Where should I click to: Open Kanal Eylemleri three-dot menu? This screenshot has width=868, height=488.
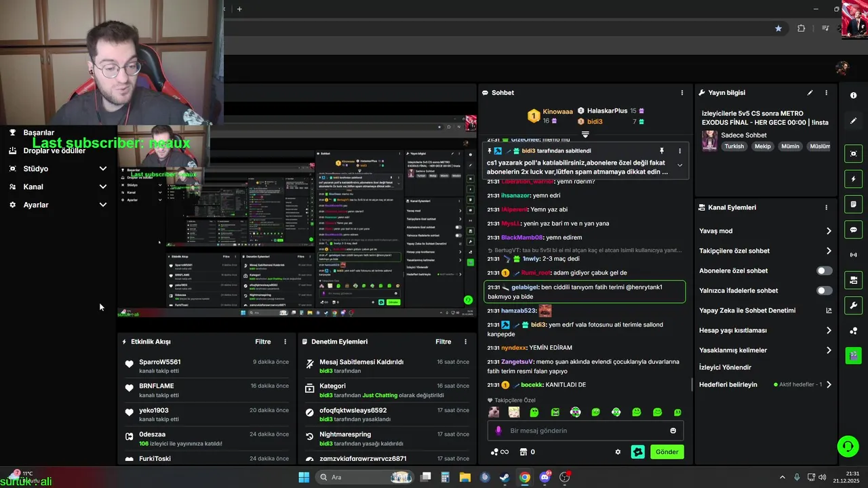(x=826, y=207)
